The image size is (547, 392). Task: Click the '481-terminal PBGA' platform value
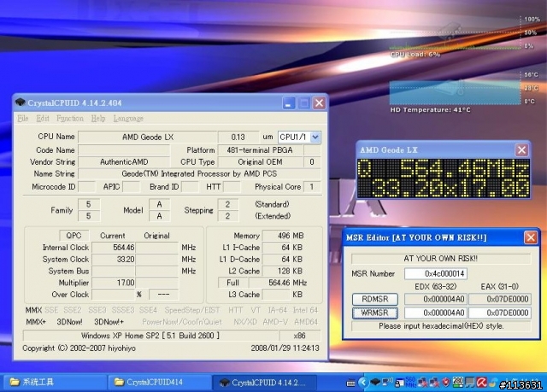click(260, 150)
